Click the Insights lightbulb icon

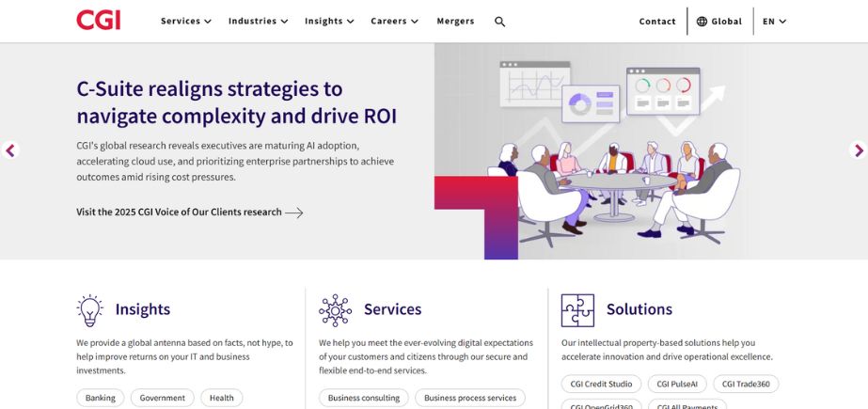(90, 309)
